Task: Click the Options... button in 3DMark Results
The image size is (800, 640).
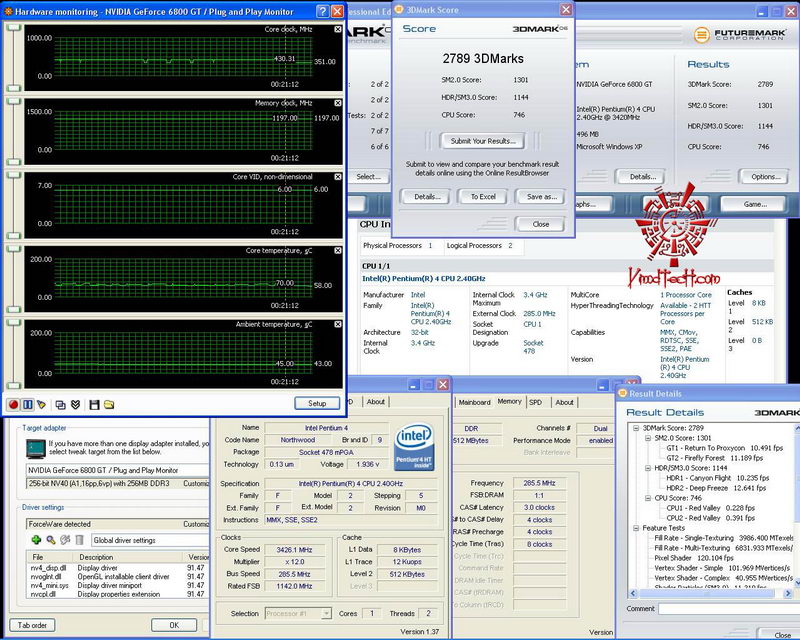Action: tap(764, 177)
